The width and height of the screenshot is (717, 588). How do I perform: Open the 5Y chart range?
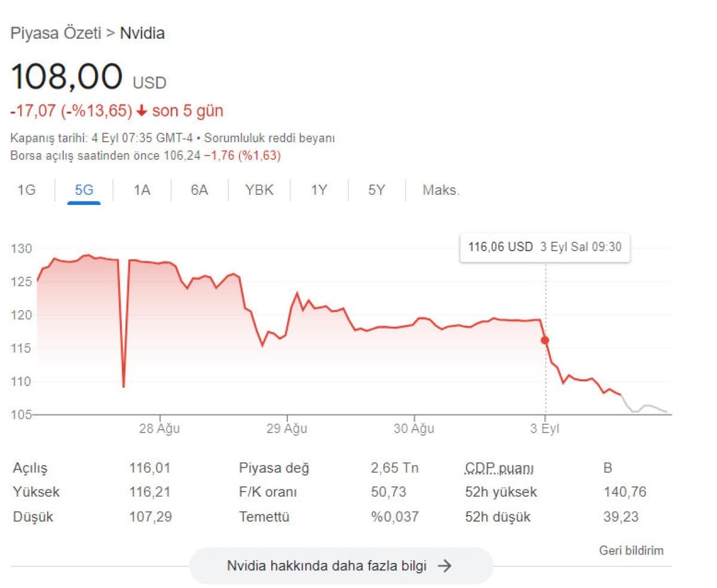376,190
